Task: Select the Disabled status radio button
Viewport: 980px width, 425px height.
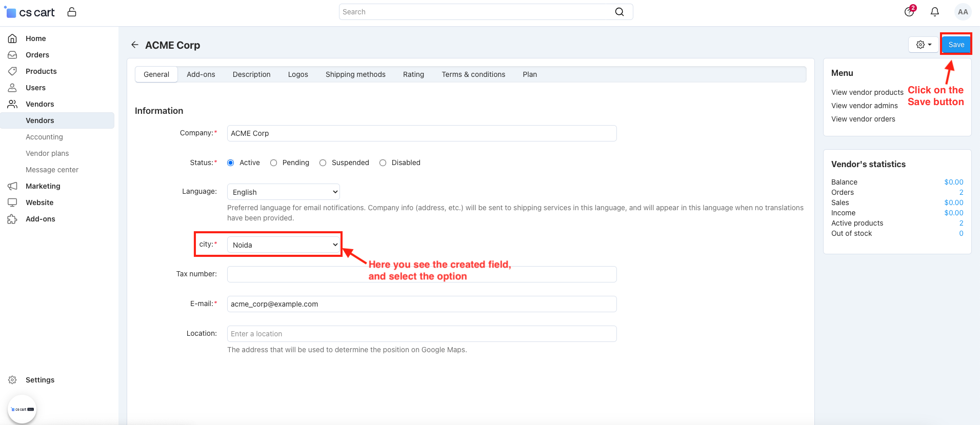Action: click(x=383, y=163)
